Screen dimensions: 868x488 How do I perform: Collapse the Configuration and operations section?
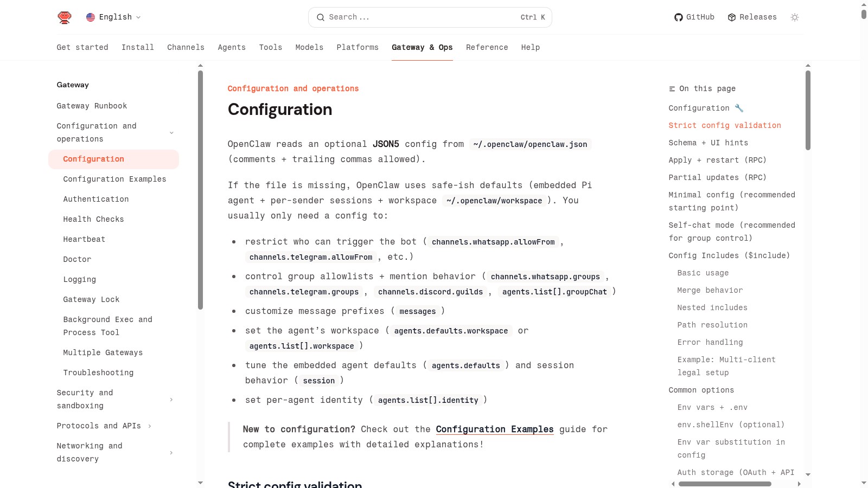(171, 133)
